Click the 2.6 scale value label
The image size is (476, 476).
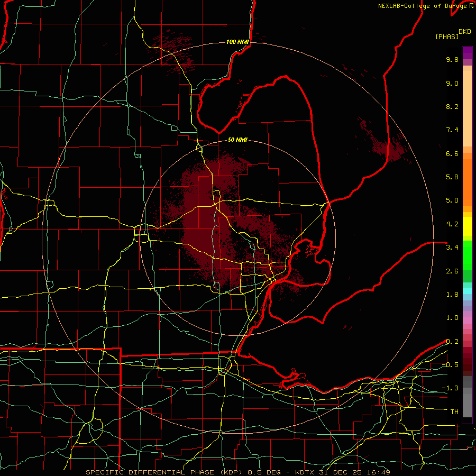(452, 271)
